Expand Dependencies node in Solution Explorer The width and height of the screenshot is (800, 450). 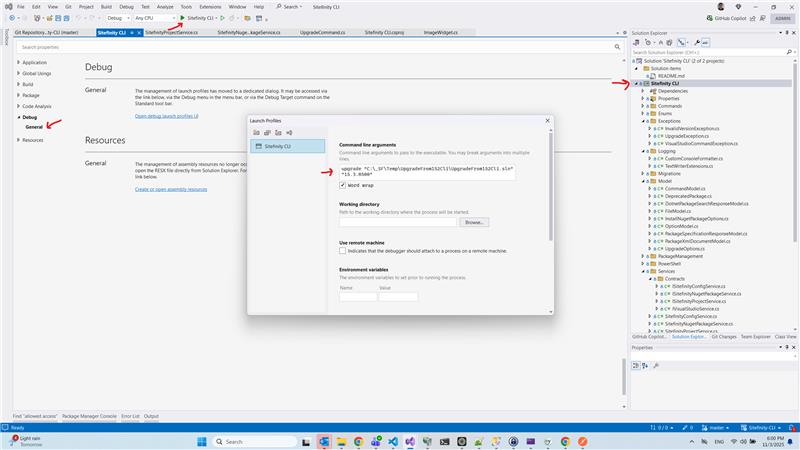(x=643, y=91)
